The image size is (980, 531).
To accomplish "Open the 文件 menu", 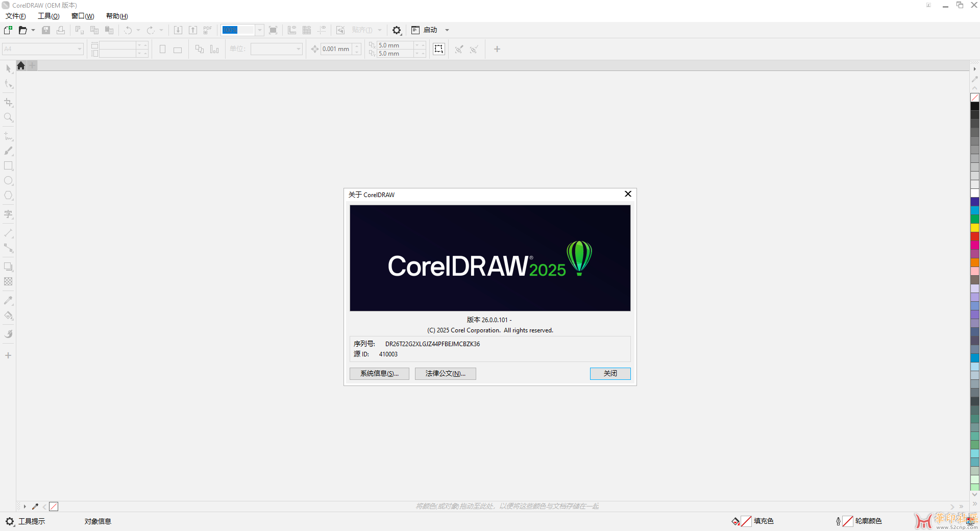I will (x=15, y=16).
